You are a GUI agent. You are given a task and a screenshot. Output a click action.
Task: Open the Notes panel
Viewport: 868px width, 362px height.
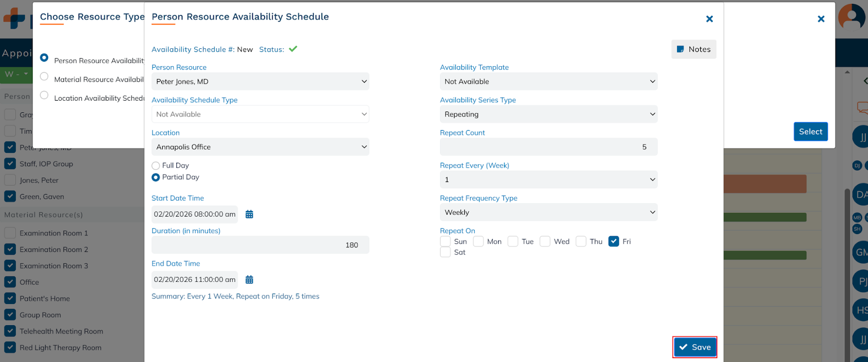(694, 49)
